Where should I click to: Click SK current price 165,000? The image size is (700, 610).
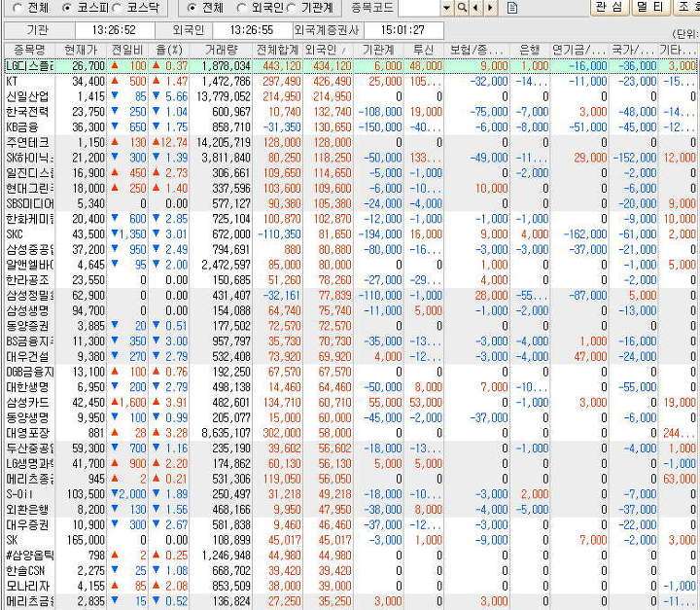click(x=86, y=540)
